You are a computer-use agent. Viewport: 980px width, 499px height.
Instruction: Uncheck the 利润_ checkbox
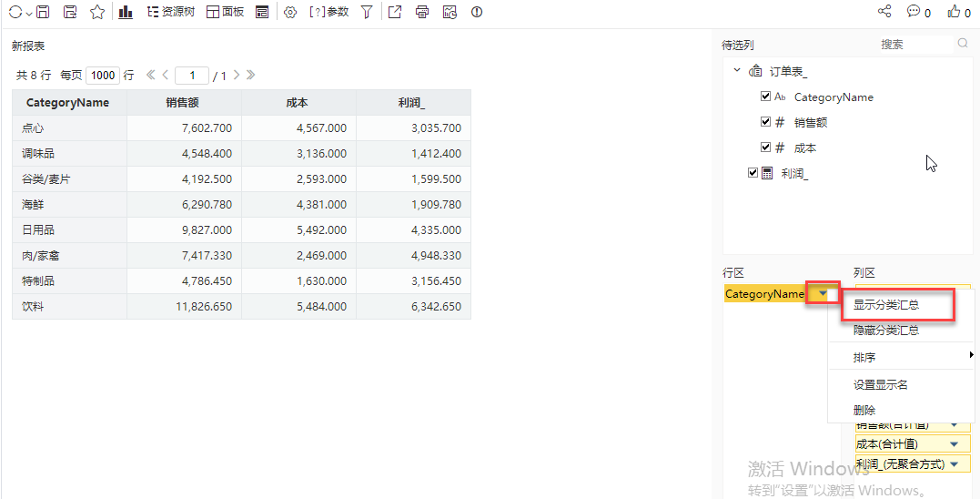pos(753,173)
